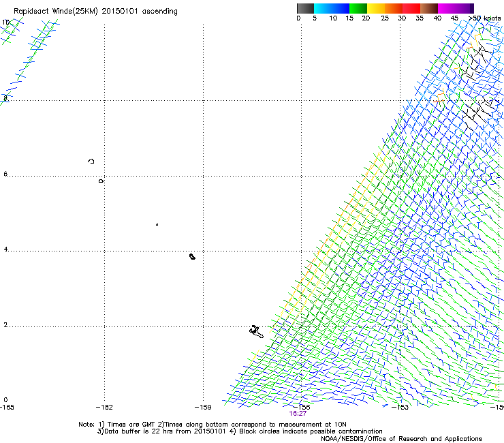Click the '15' label under the color legend
Screen dimensions: 504x443
349,18
